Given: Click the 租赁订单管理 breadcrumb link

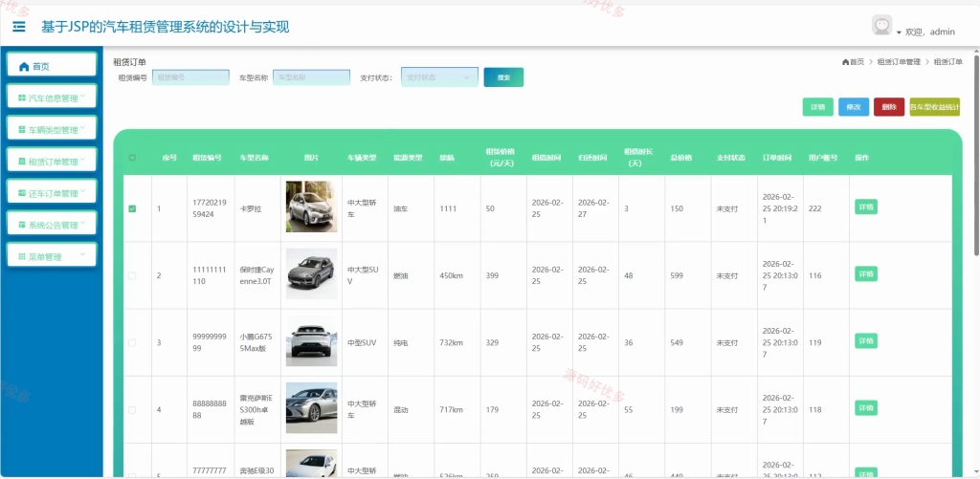Looking at the screenshot, I should coord(899,62).
